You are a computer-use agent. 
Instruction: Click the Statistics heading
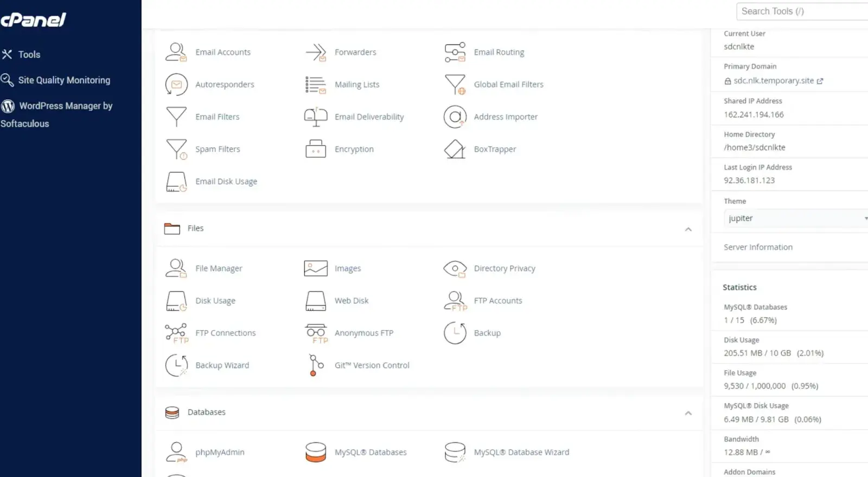pyautogui.click(x=739, y=287)
